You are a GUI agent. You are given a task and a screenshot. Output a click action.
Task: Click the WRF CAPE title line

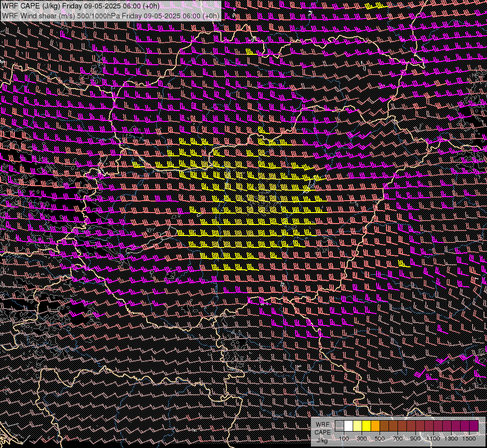[81, 6]
